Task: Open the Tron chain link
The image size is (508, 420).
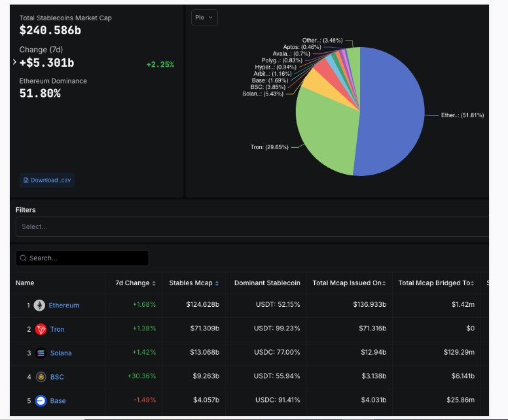Action: tap(58, 329)
